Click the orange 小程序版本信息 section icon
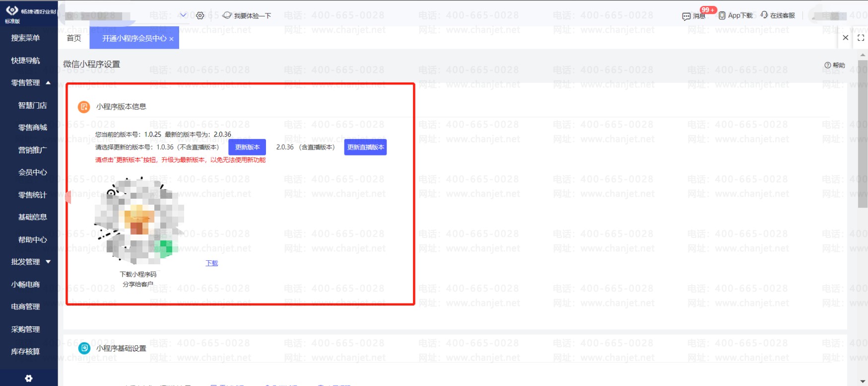This screenshot has width=868, height=386. pos(84,106)
